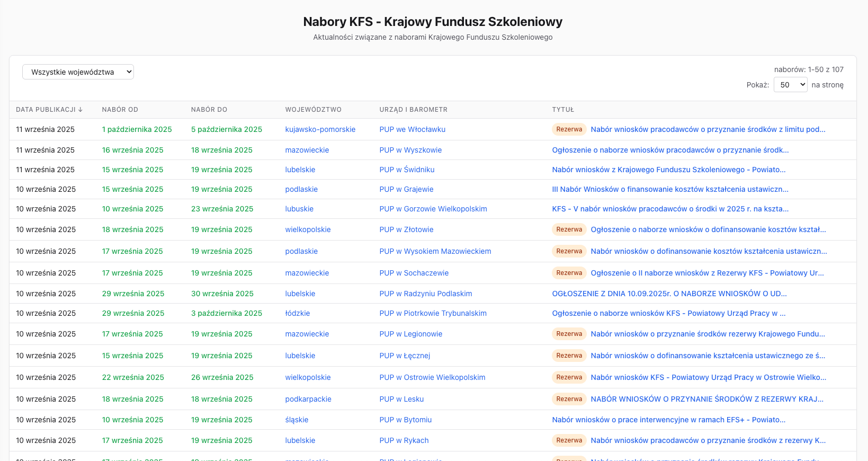Screen dimensions: 868x461
Task: Click the Nabór od column header
Action: pyautogui.click(x=120, y=110)
